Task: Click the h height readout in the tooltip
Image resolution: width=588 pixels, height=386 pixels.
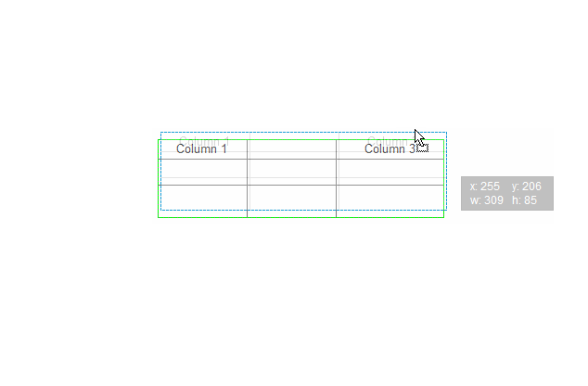Action: click(x=524, y=200)
